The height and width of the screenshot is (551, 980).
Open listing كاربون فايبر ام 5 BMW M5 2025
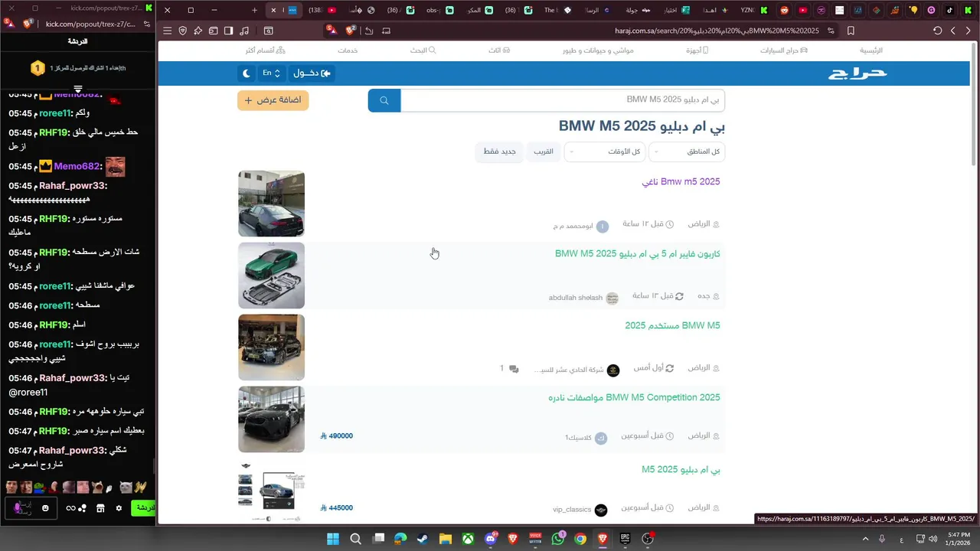click(x=637, y=254)
